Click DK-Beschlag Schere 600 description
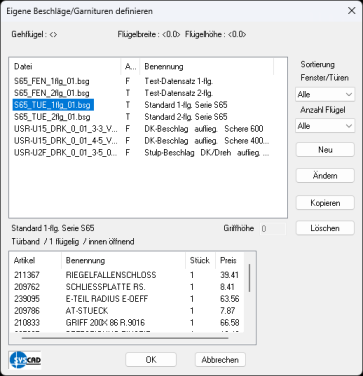This screenshot has height=376, width=363. [204, 129]
